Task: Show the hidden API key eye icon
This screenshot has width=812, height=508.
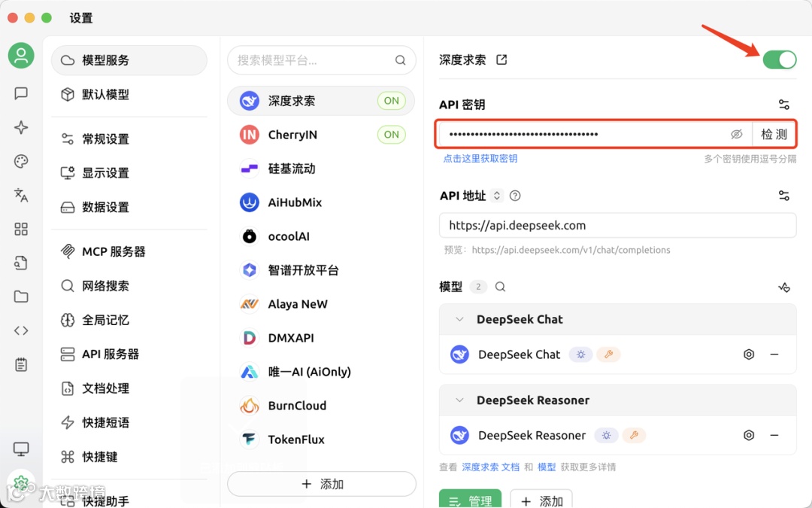Action: pos(736,134)
